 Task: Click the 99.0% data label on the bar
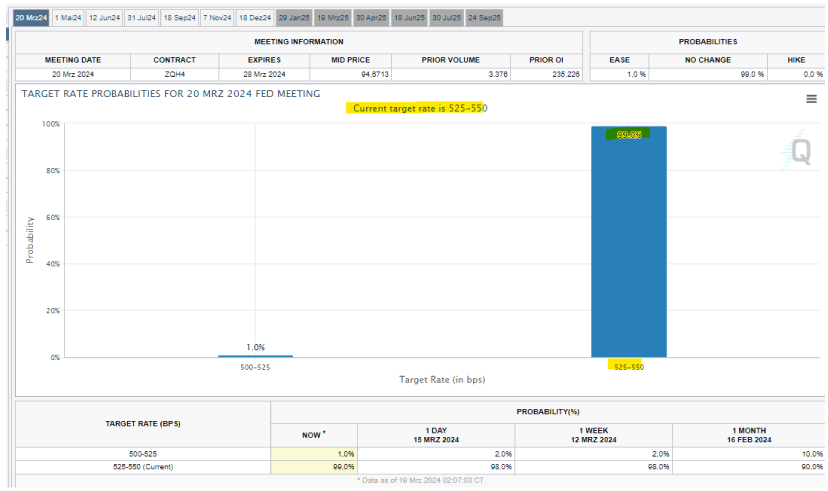[628, 135]
